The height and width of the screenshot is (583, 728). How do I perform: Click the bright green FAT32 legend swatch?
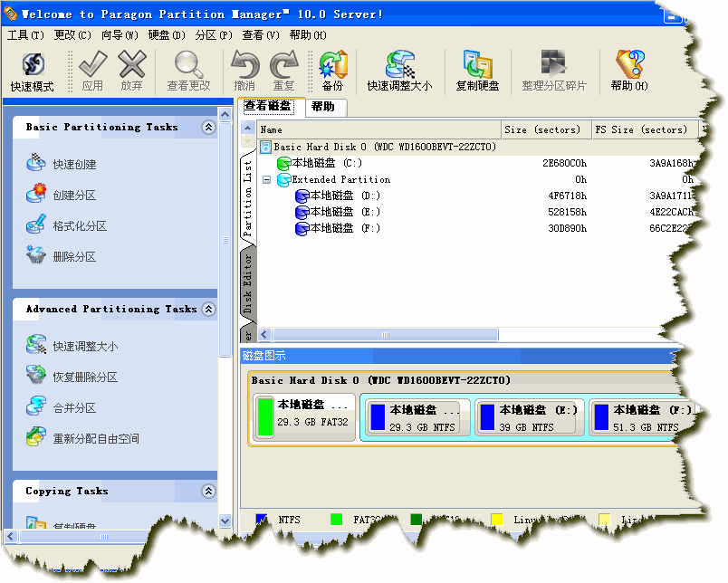[x=337, y=520]
